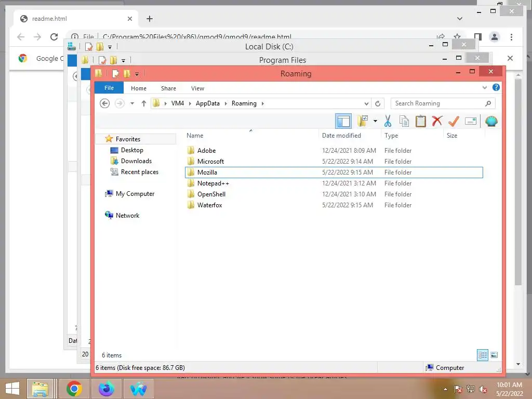Open the Windows Start button
The height and width of the screenshot is (399, 532).
tap(12, 389)
